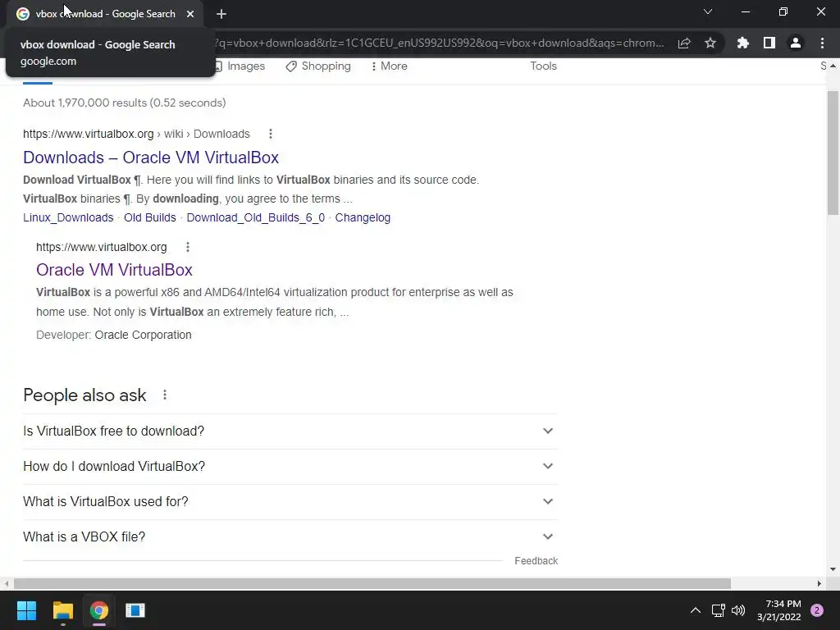
Task: Expand "What is a VBOX file?"
Action: (290, 536)
